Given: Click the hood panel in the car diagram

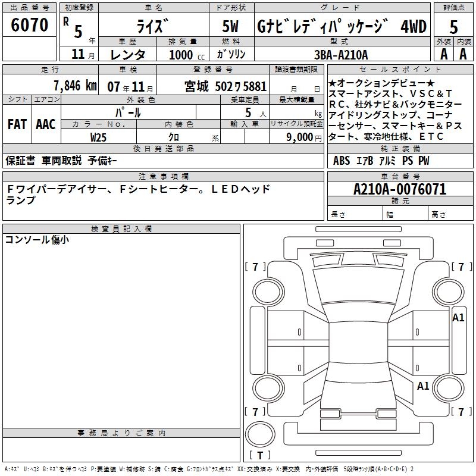Looking at the screenshot, I should tap(359, 284).
